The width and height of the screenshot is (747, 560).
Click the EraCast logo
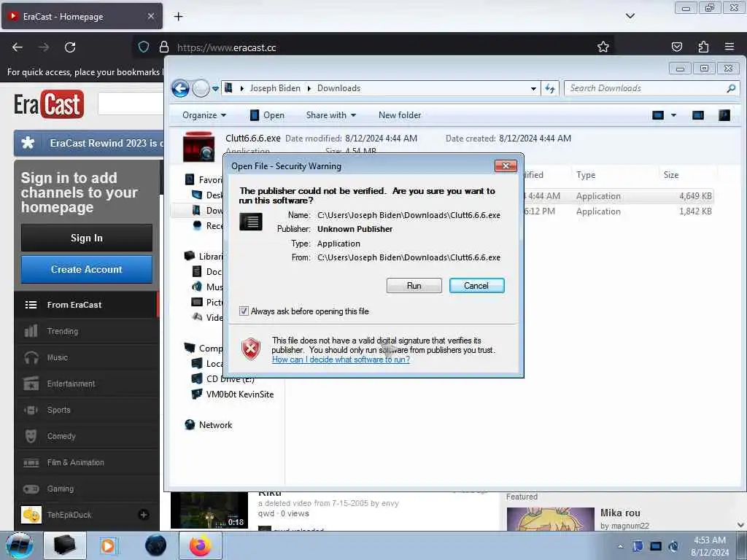49,104
